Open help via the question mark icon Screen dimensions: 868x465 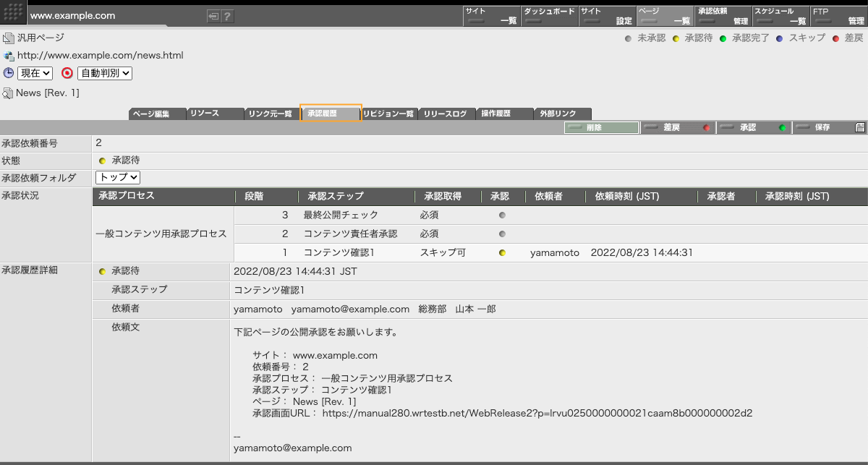click(x=227, y=16)
